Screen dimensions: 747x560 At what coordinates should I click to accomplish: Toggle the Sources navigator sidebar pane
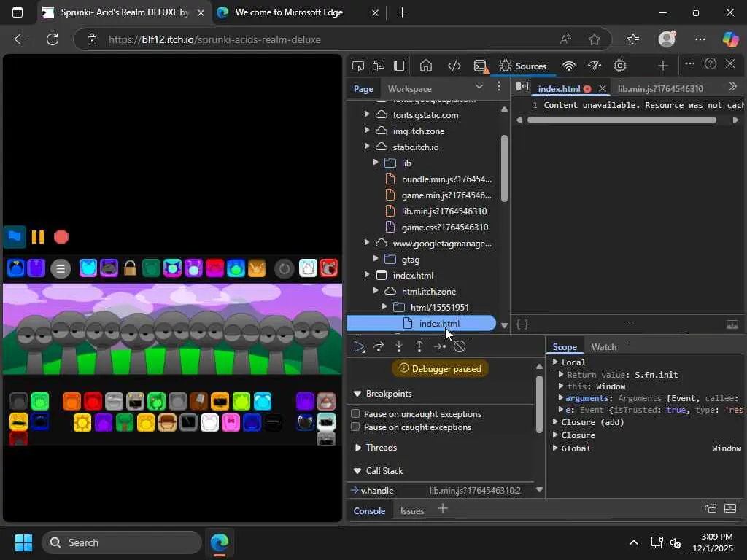coord(522,87)
